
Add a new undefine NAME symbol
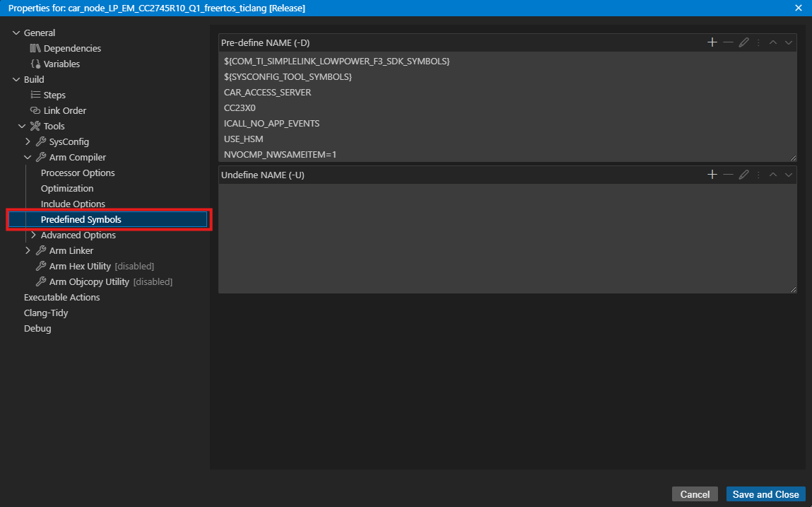(x=712, y=174)
